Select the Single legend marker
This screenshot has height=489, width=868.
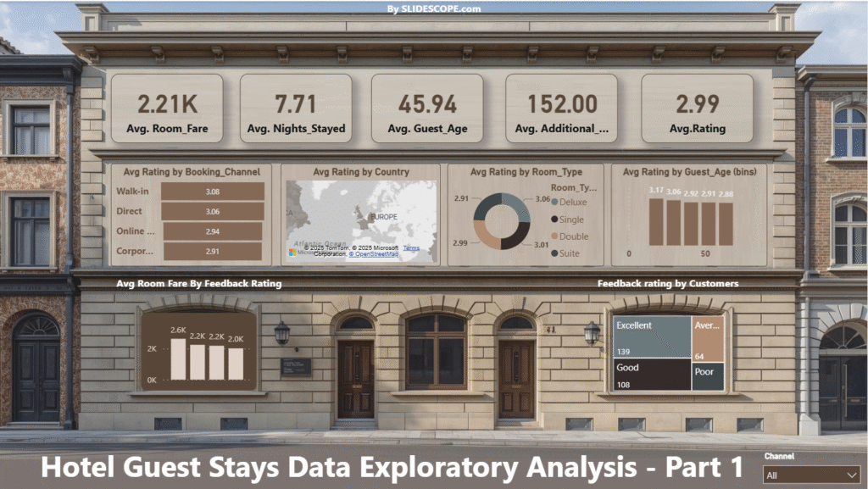554,219
